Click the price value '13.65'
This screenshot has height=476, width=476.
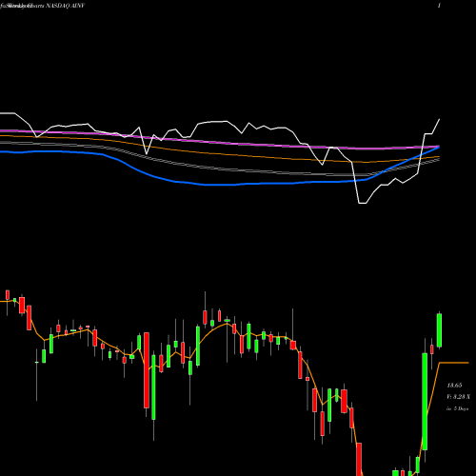click(454, 386)
